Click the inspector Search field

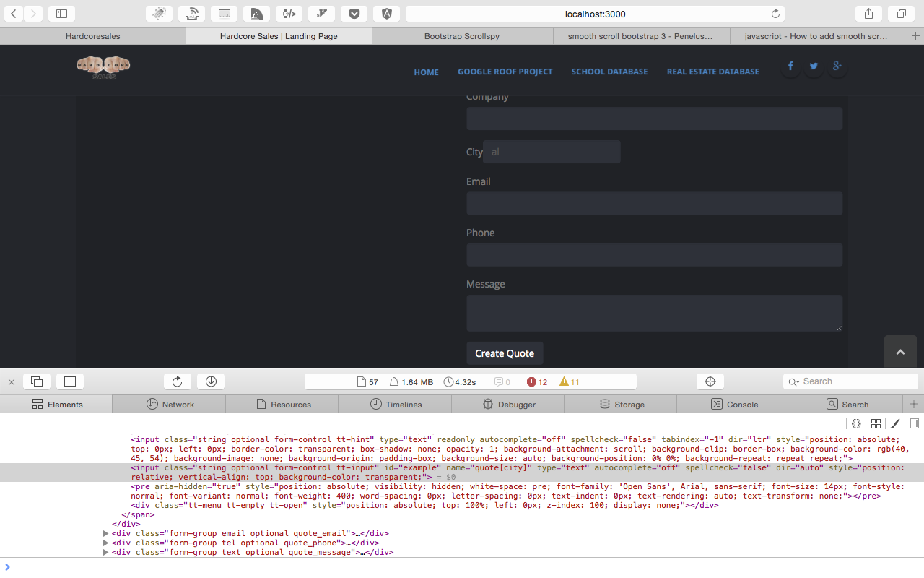coord(850,381)
